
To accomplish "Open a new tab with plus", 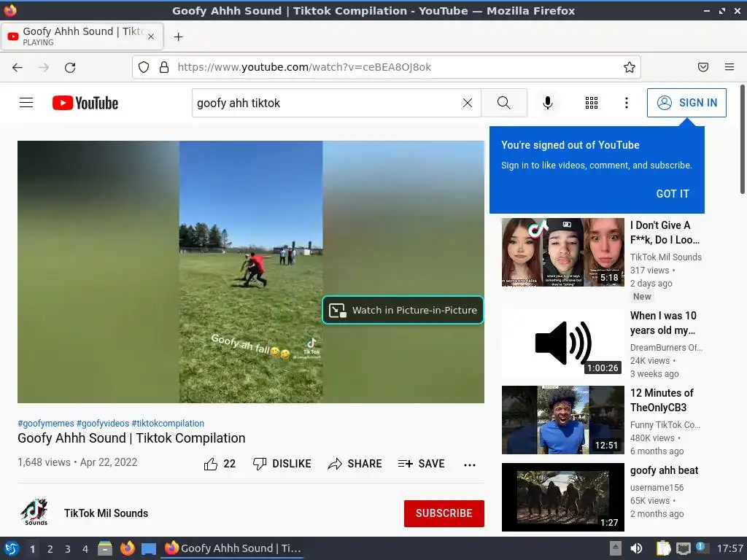I will tap(178, 36).
